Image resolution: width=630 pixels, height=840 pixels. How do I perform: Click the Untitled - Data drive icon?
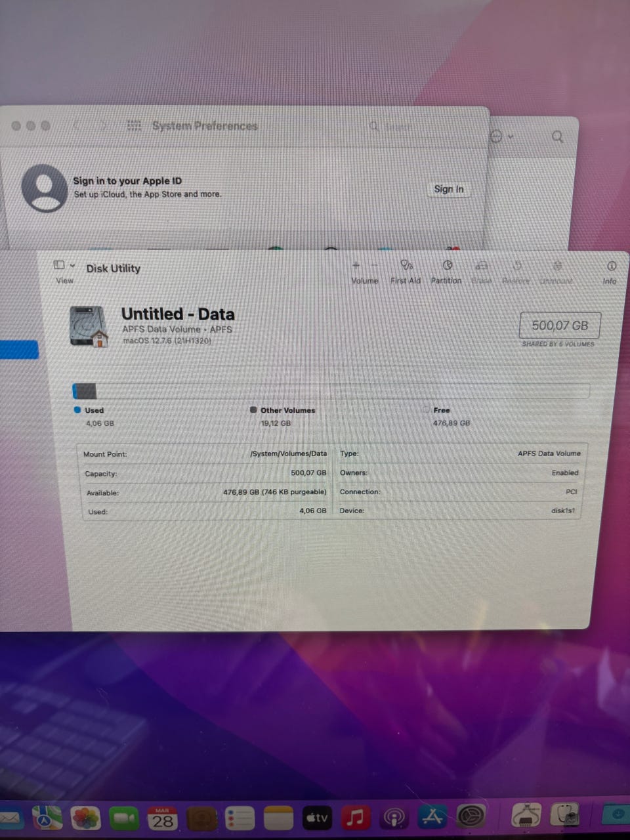89,326
